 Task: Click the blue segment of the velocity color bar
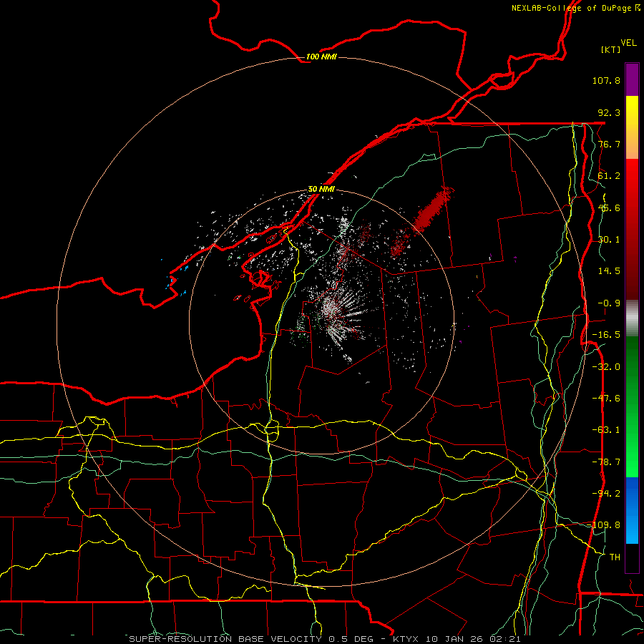(x=632, y=510)
